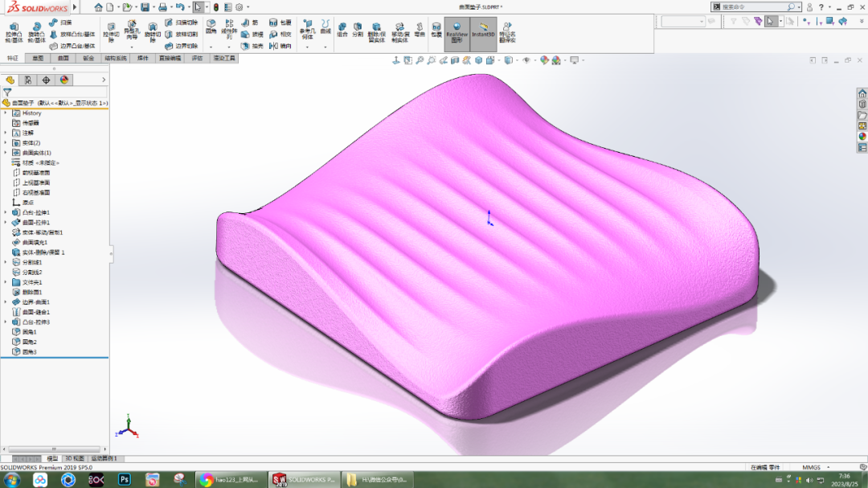This screenshot has height=488, width=868.
Task: Expand the History folder in feature tree
Action: [6, 113]
